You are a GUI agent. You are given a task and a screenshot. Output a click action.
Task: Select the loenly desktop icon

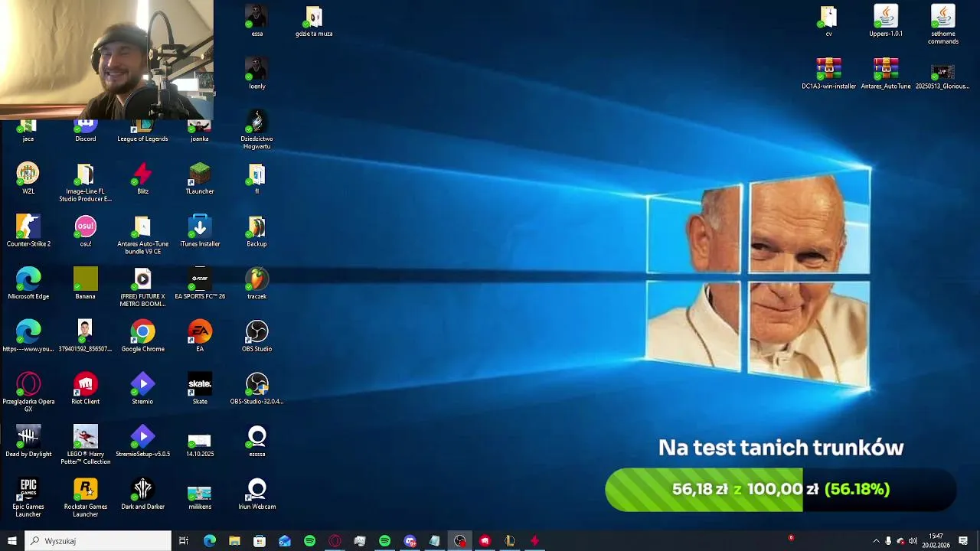(256, 73)
